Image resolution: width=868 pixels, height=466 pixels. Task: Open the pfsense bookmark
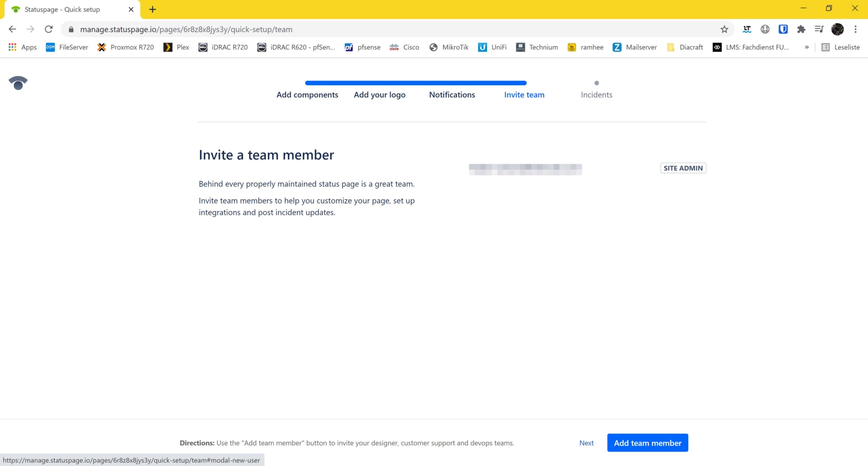pyautogui.click(x=362, y=47)
